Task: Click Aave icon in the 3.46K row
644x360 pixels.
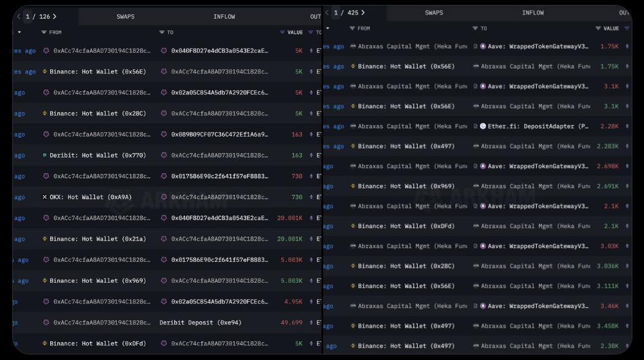Action: (x=483, y=306)
